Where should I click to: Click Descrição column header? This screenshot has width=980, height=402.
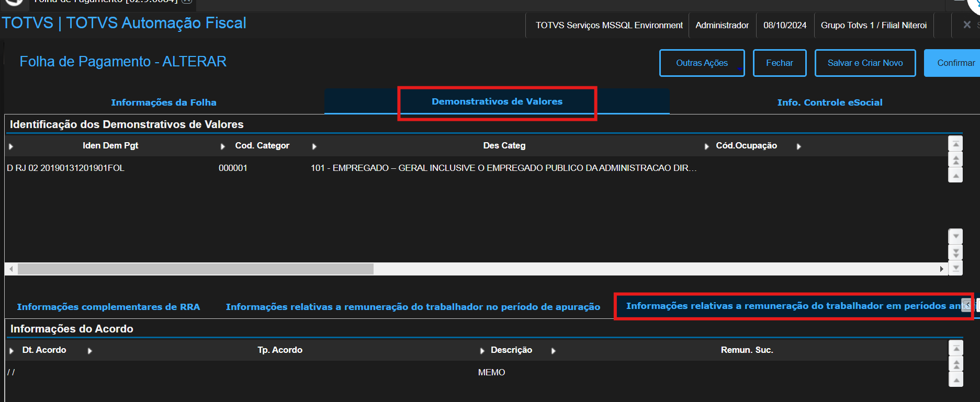511,350
